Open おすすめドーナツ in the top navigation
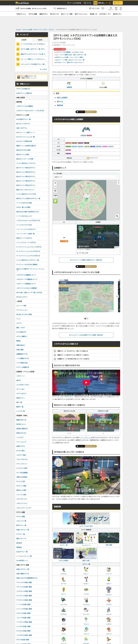The width and height of the screenshot is (138, 644). (x=105, y=14)
